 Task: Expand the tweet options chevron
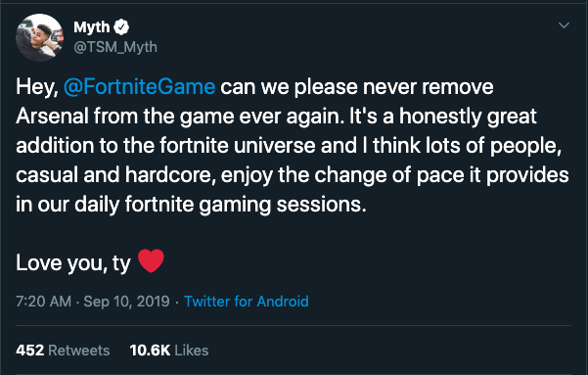[x=564, y=25]
